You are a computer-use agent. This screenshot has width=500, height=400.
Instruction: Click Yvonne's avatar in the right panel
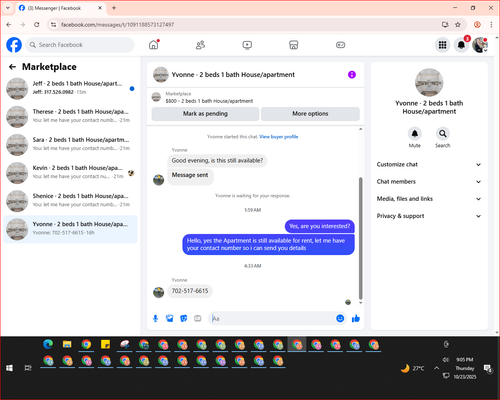tap(429, 83)
